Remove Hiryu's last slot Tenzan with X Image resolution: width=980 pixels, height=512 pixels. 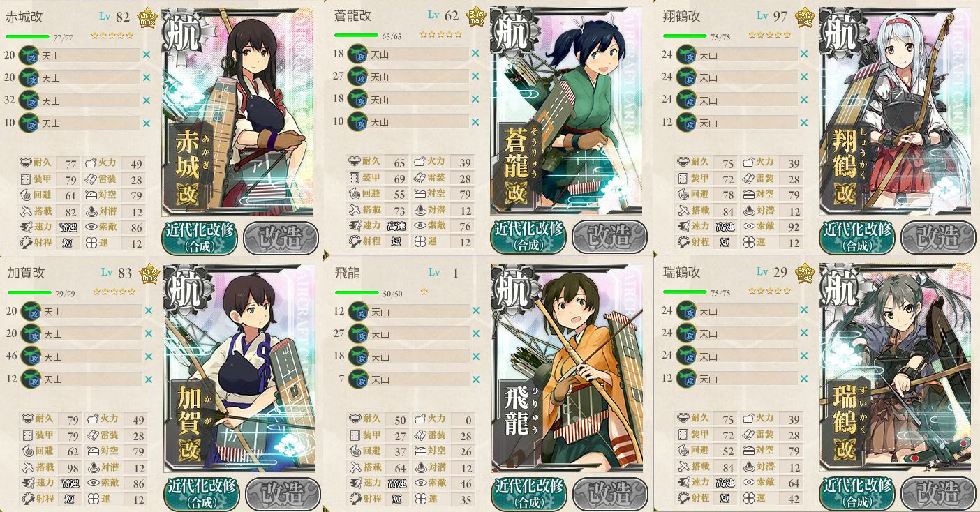coord(477,379)
